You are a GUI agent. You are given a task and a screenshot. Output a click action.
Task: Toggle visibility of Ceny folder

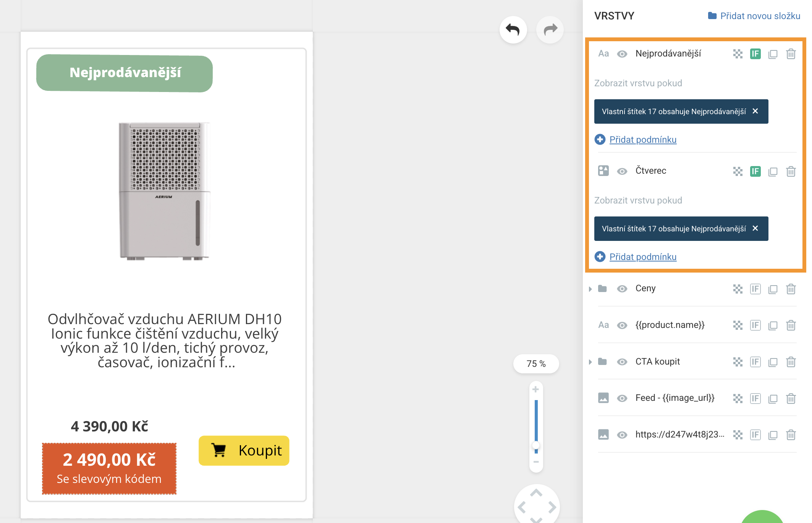coord(622,289)
